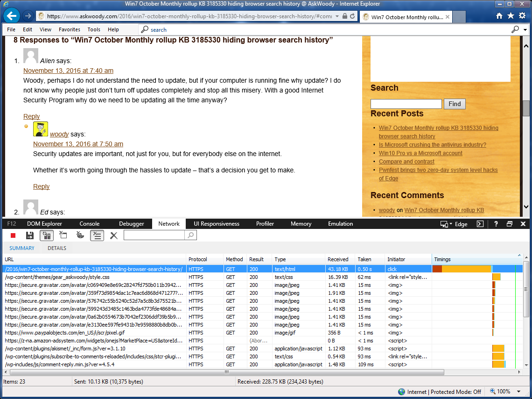Clear the browser cache icon in Network toolbar
Image resolution: width=532 pixels, height=399 pixels.
pos(63,235)
